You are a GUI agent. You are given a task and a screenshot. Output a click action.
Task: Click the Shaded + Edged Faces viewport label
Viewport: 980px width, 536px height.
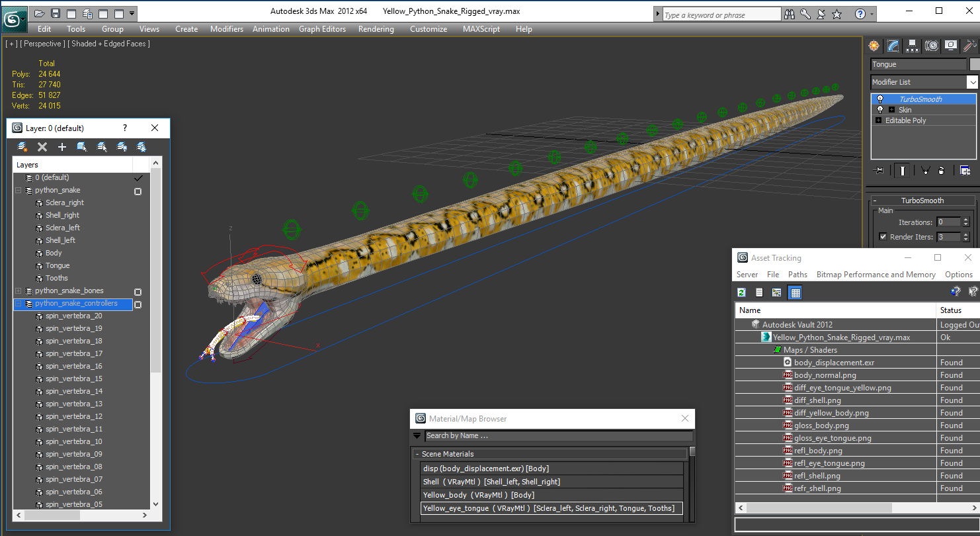coord(109,44)
